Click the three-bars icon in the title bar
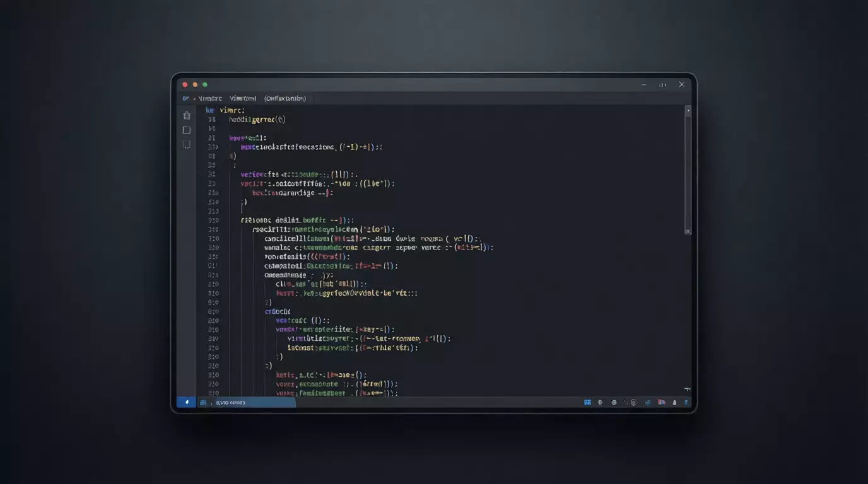Screen dimensions: 868x484 pos(662,84)
